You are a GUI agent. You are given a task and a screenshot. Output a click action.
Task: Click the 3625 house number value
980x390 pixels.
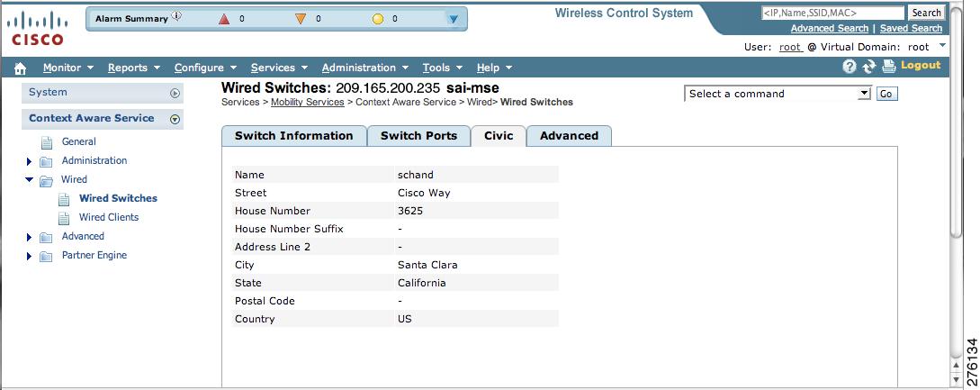tap(410, 211)
